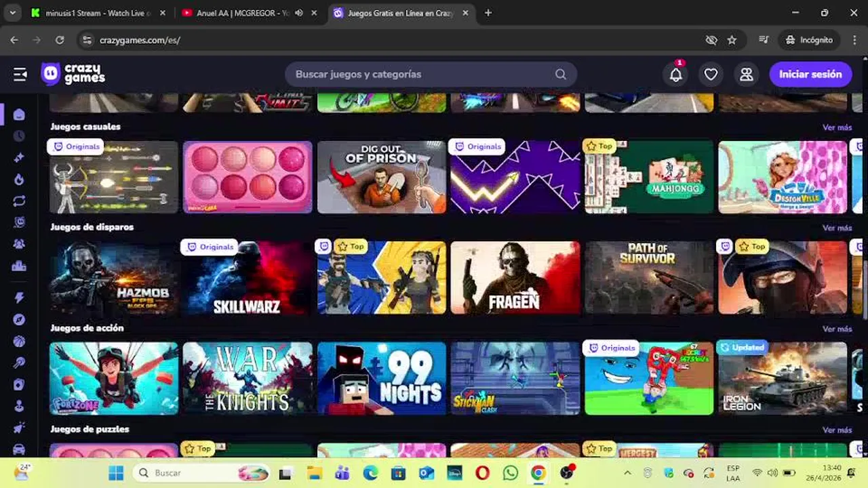Open WhatsApp from the taskbar
Image resolution: width=868 pixels, height=488 pixels.
pyautogui.click(x=510, y=473)
